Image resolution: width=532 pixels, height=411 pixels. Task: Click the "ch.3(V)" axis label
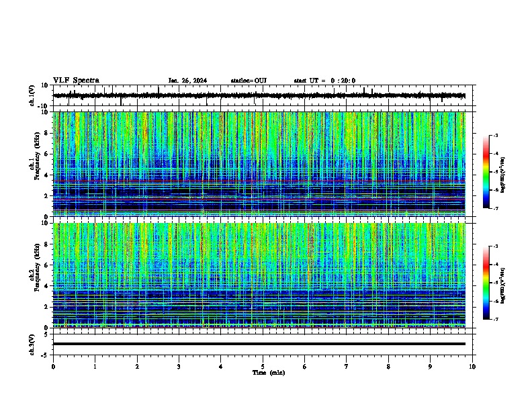[x=32, y=345]
